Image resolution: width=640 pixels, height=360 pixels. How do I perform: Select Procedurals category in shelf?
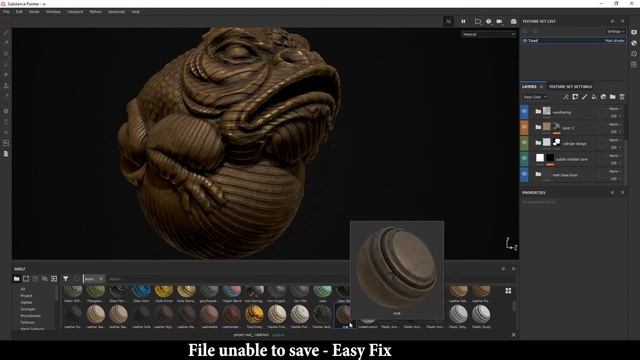(x=31, y=316)
